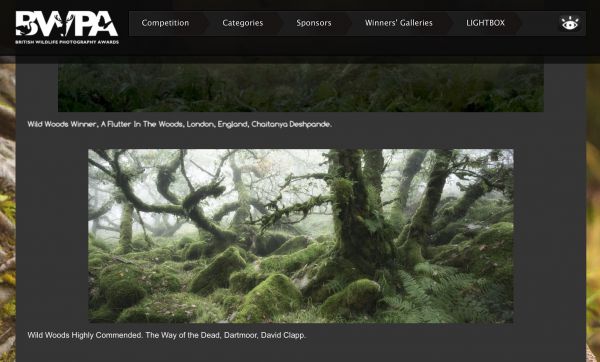Click the British Wildlife Photography Awards tagline
Screen dimensions: 600x362
click(x=67, y=42)
